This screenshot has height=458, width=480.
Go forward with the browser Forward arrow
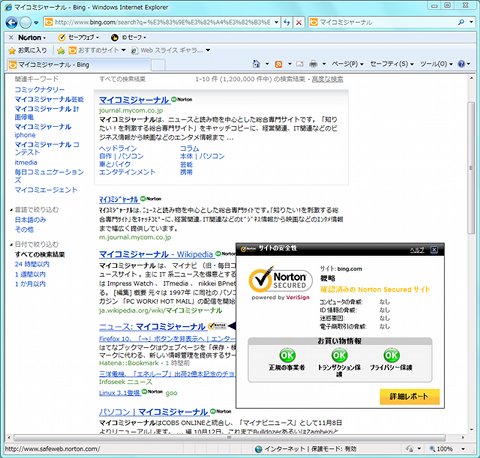25,23
